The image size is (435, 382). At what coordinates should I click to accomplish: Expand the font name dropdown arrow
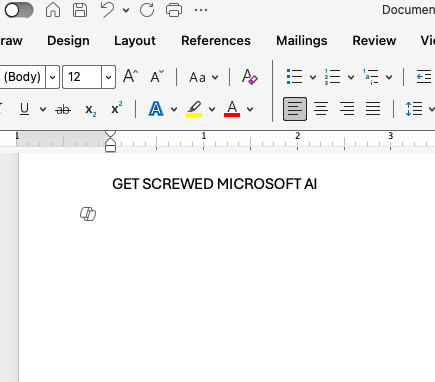pos(52,77)
